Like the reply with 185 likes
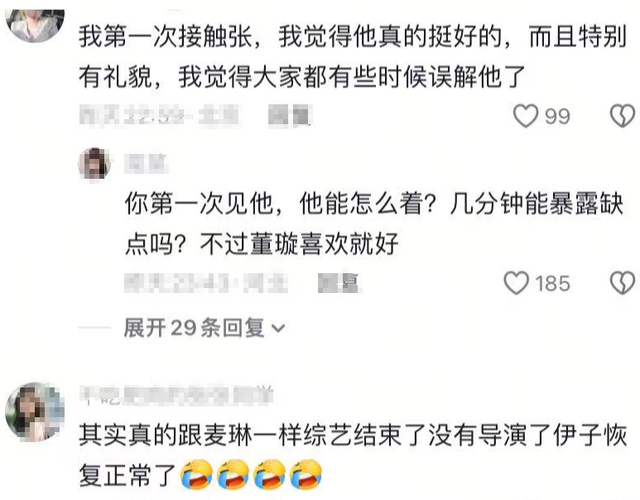Screen dimensions: 640x500 [516, 283]
